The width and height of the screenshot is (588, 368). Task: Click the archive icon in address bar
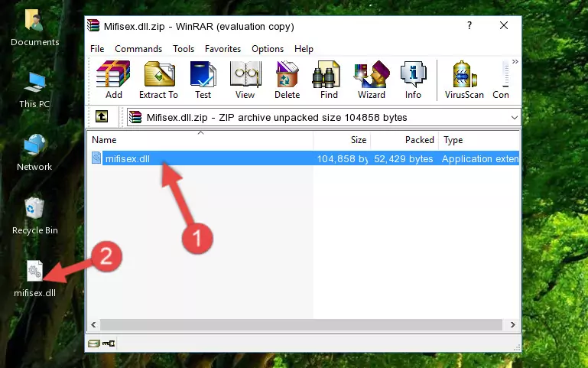tap(135, 117)
